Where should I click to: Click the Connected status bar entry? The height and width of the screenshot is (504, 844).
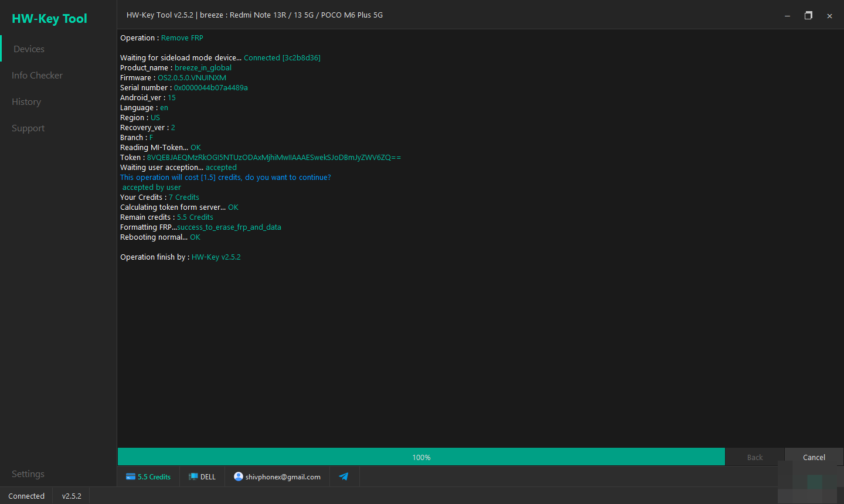(26, 496)
